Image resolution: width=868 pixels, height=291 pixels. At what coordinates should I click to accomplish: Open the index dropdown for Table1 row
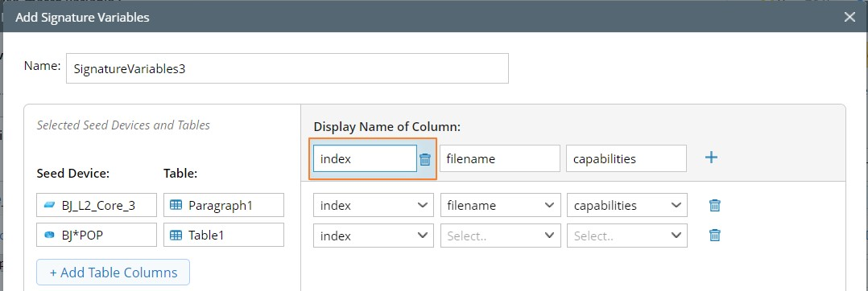click(x=373, y=236)
